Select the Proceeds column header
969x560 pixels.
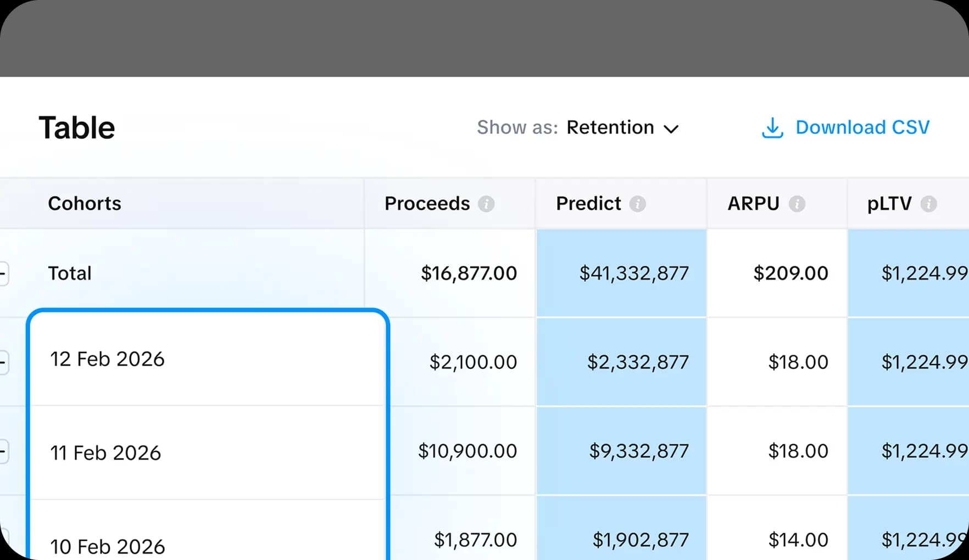[427, 203]
